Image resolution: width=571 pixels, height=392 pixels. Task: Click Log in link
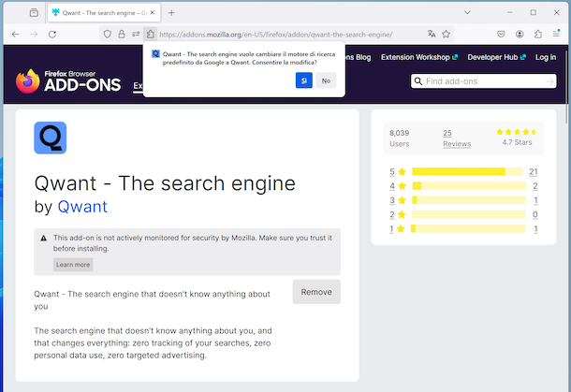tap(546, 57)
